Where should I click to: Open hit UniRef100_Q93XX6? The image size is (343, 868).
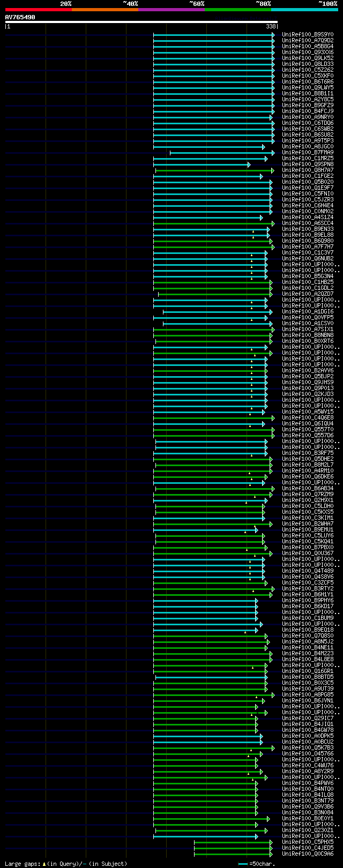click(x=308, y=53)
